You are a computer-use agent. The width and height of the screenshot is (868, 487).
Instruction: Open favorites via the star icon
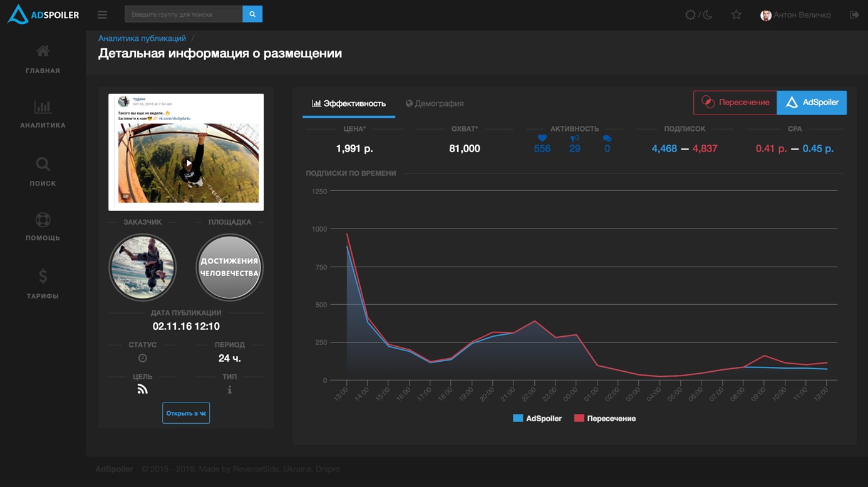(x=736, y=14)
